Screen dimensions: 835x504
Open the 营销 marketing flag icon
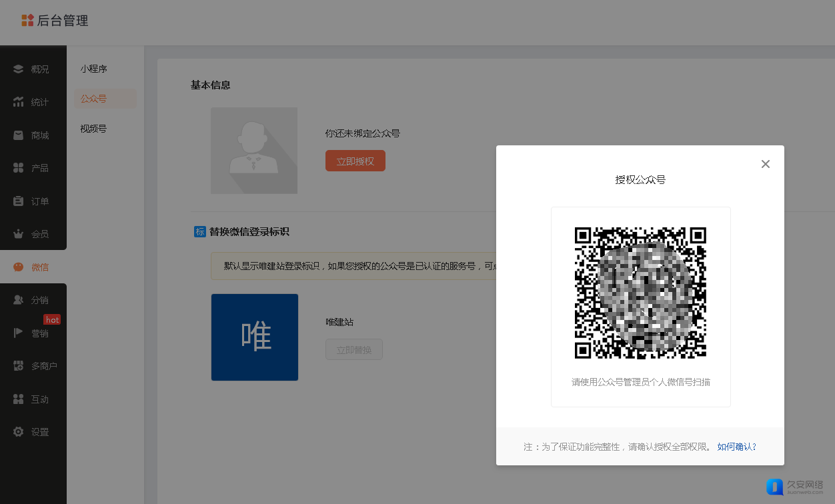point(19,333)
